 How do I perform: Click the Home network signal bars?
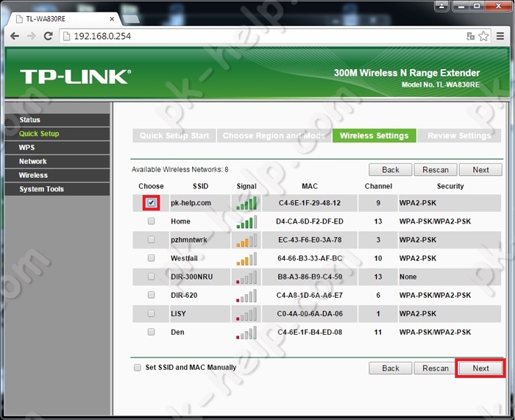pos(246,221)
